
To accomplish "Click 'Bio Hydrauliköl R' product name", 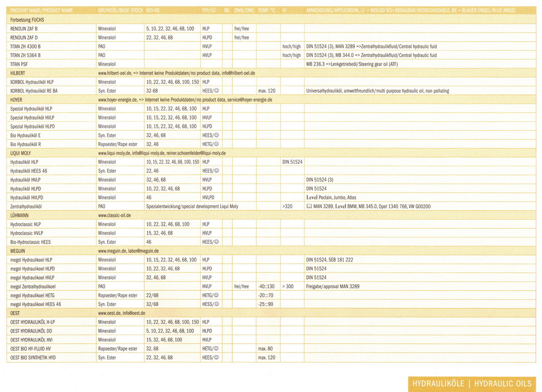I will pyautogui.click(x=25, y=144).
